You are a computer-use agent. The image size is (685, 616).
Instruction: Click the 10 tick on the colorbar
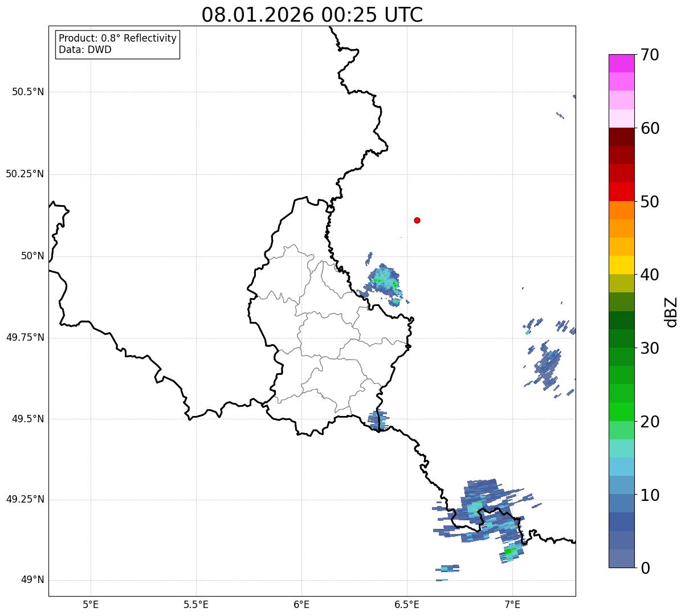coord(650,495)
